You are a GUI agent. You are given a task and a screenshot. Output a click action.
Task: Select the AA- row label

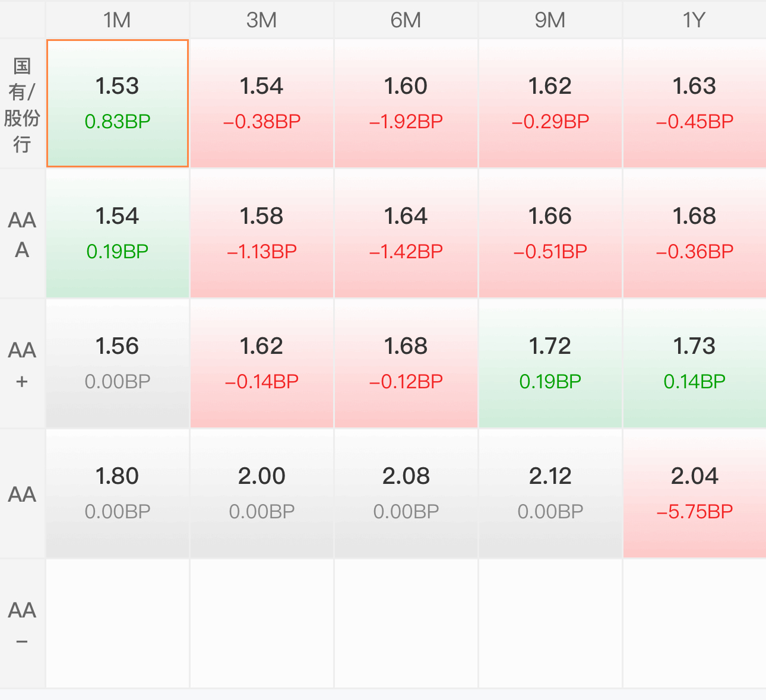point(23,623)
